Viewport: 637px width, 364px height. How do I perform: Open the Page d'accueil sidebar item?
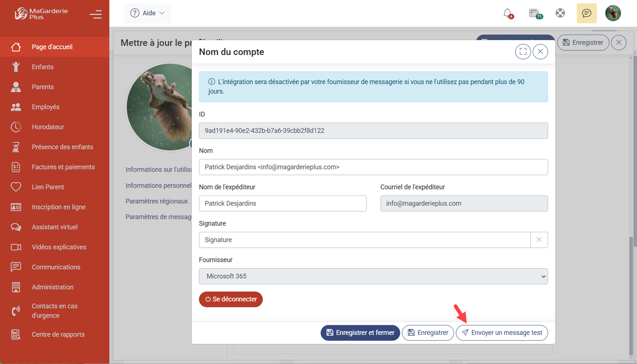pos(55,47)
